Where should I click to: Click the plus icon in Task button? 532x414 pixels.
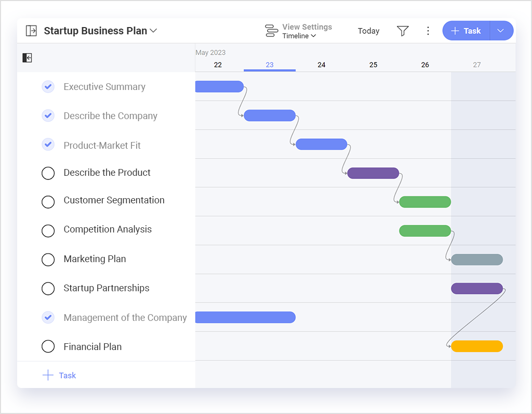[455, 31]
